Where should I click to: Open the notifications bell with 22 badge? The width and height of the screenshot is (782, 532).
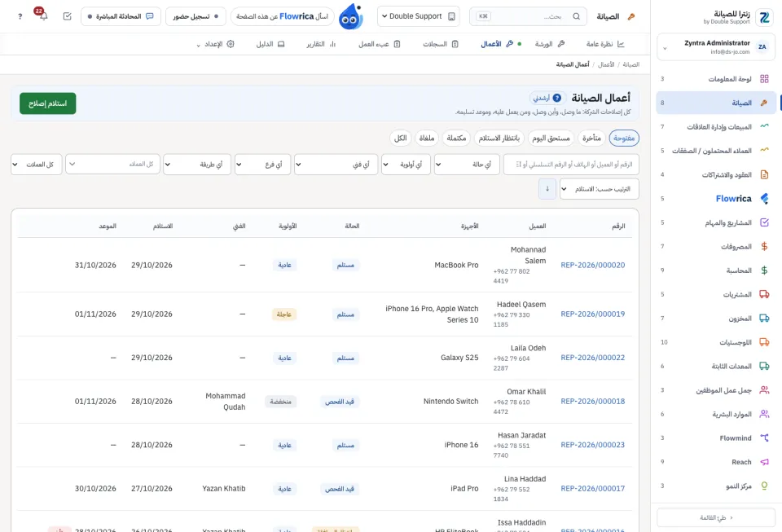pyautogui.click(x=43, y=16)
